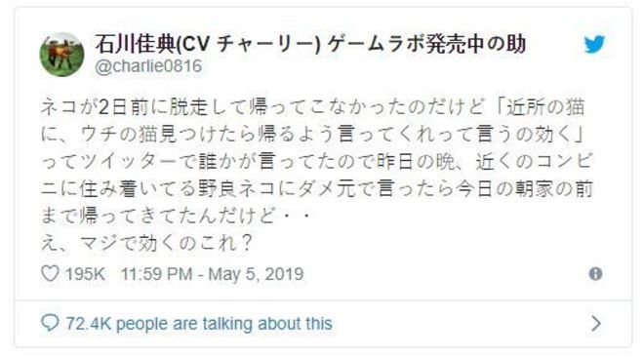Screen dimensions: 644x358
Task: Like the tweet with the heart icon
Action: (50, 273)
